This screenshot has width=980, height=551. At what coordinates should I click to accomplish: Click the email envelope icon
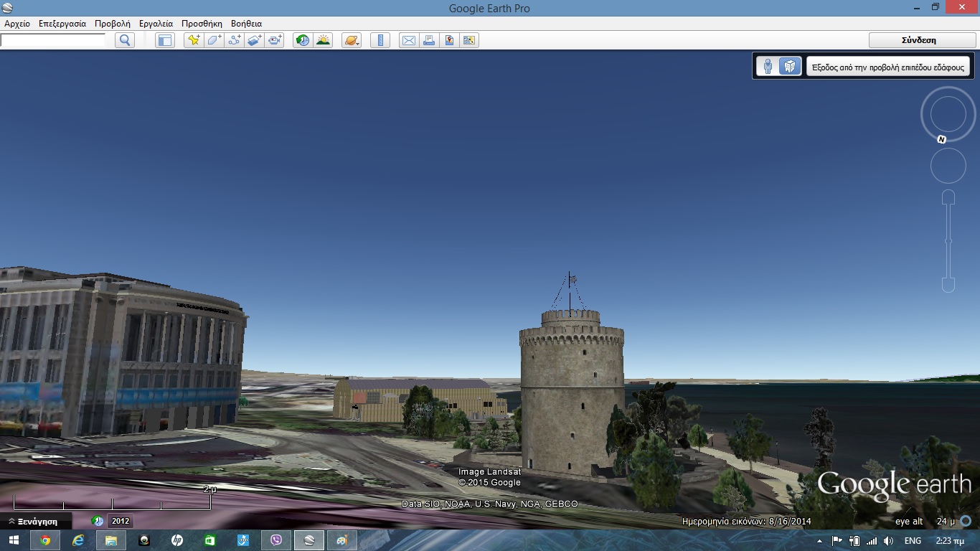point(408,40)
